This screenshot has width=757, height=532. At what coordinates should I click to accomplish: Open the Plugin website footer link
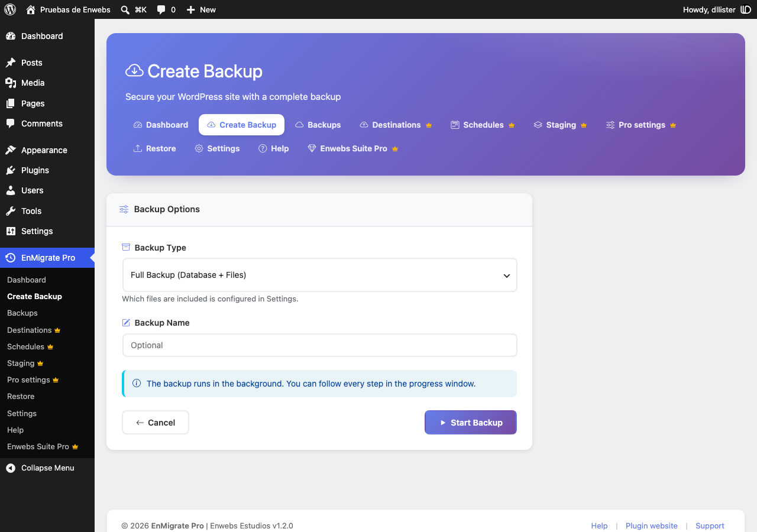pos(652,525)
